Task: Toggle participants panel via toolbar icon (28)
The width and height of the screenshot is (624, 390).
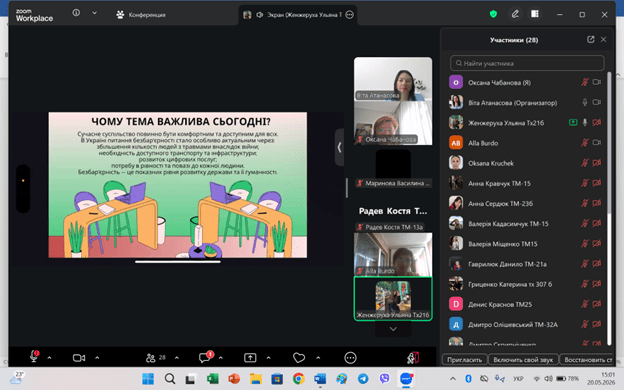Action: tap(156, 358)
